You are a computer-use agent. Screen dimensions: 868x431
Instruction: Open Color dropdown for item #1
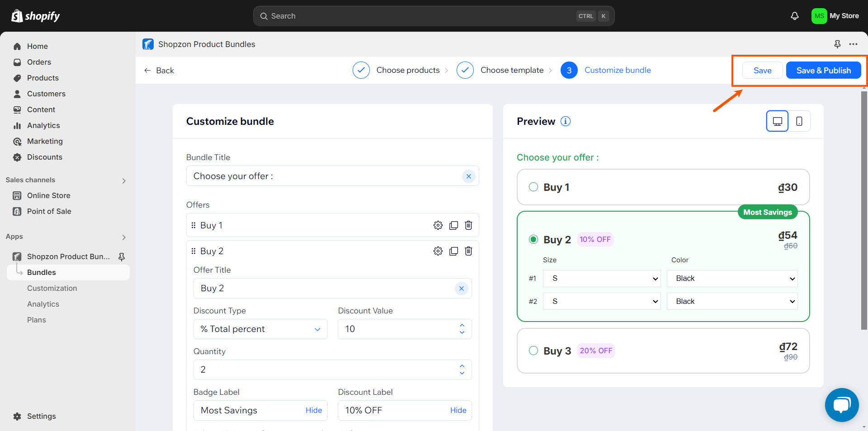[732, 279]
